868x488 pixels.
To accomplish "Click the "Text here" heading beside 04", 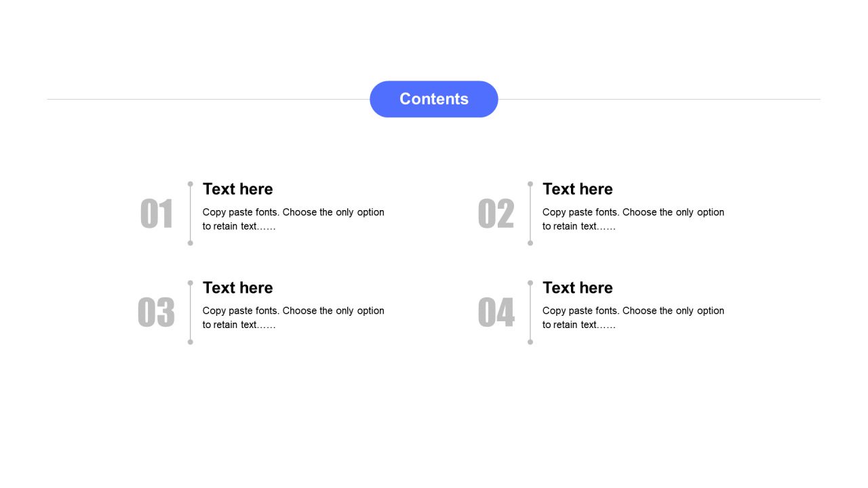I will [x=577, y=287].
